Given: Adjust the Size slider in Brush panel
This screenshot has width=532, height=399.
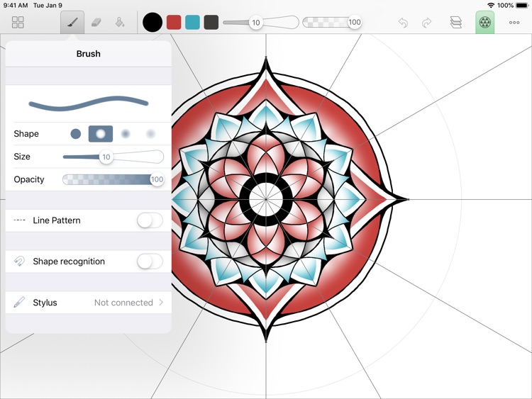Looking at the screenshot, I should tap(113, 157).
